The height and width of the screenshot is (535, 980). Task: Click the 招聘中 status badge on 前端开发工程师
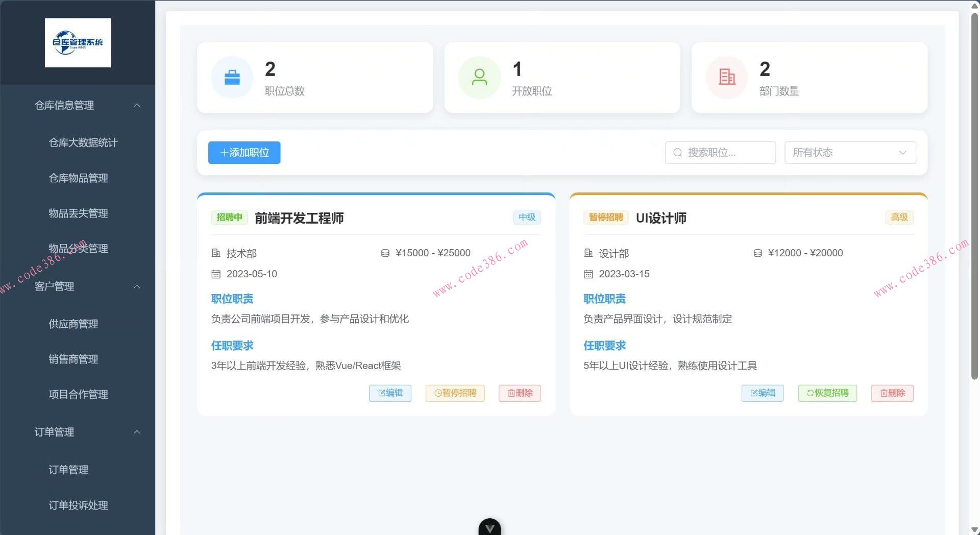tap(229, 217)
